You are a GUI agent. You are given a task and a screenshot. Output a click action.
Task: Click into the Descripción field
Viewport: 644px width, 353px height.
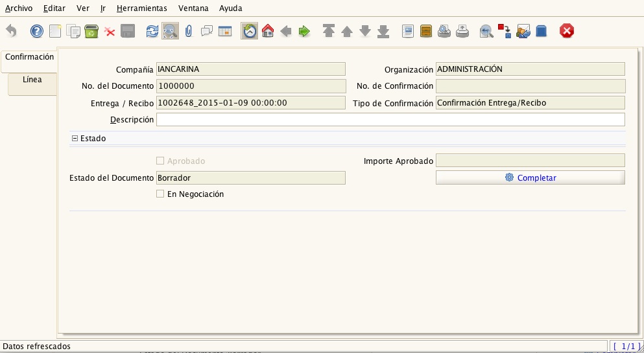click(x=390, y=119)
